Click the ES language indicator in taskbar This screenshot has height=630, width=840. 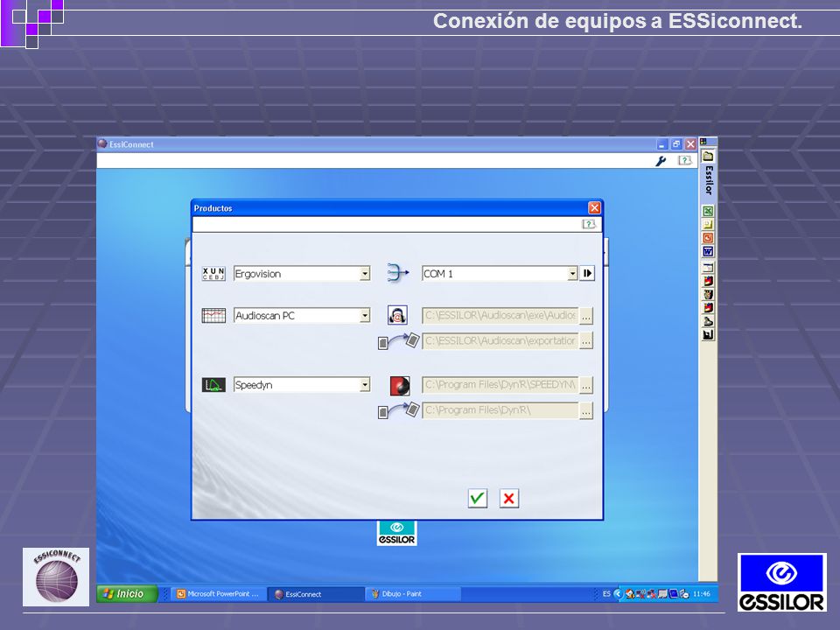[606, 593]
